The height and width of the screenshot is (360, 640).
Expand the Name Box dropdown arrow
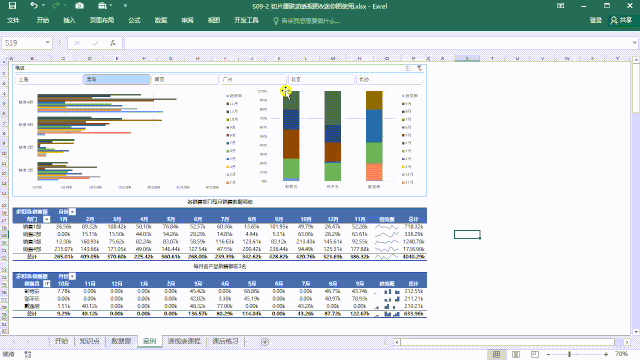tap(48, 43)
